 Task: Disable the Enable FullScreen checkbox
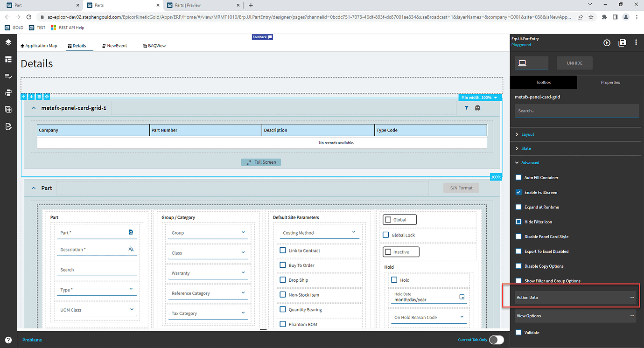point(518,192)
